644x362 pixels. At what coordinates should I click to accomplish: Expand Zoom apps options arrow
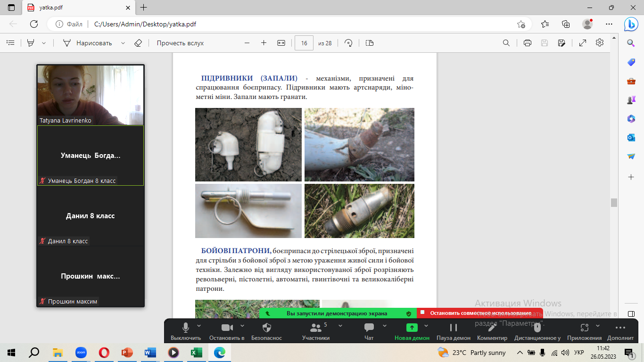click(598, 325)
